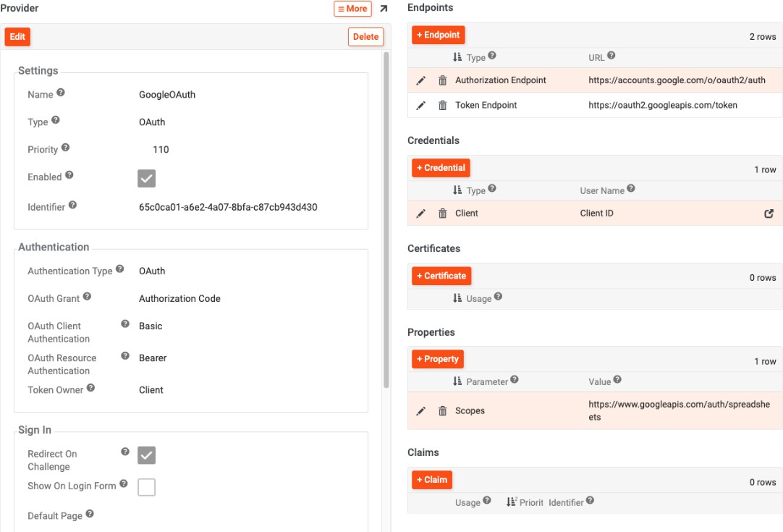Click the Delete provider button

pyautogui.click(x=365, y=37)
